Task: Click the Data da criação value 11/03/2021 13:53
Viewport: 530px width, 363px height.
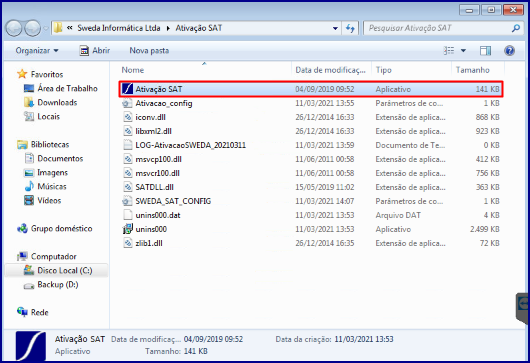Action: point(364,339)
